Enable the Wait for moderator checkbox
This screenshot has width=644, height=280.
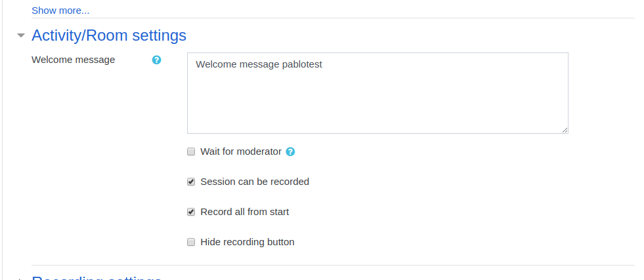[191, 151]
